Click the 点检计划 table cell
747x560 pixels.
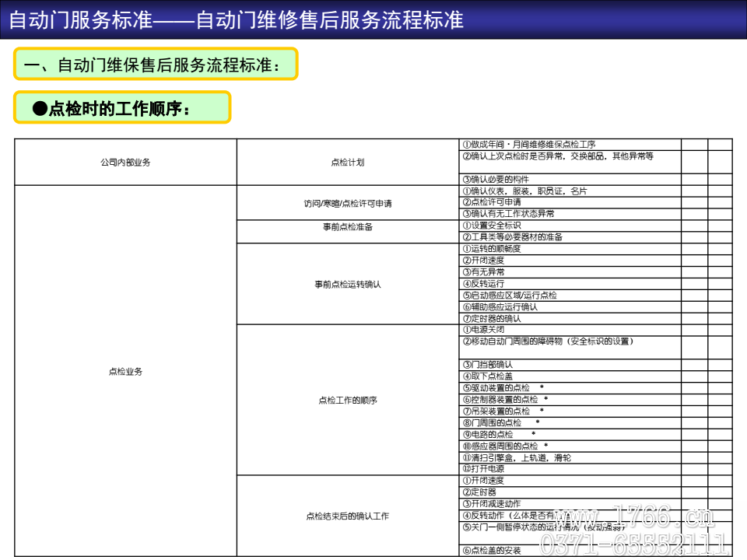pos(348,163)
